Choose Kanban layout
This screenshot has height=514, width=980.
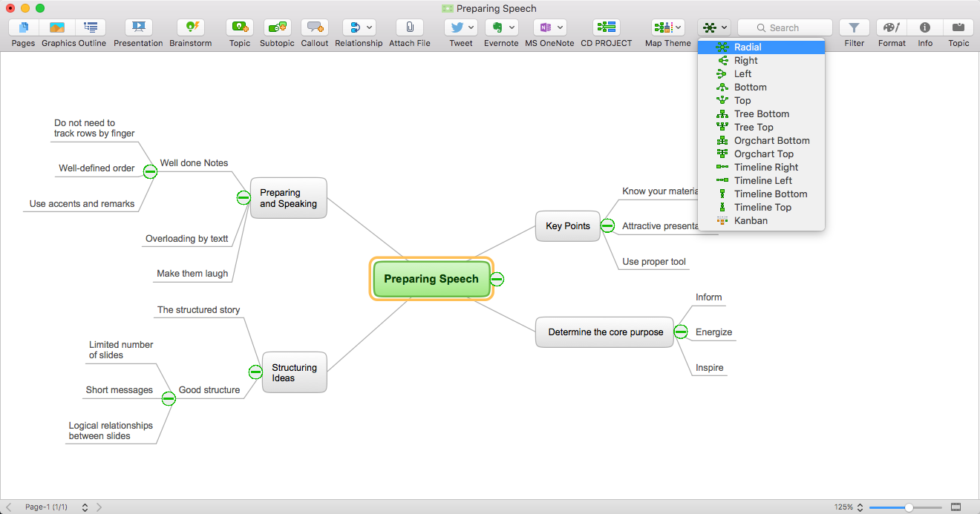click(761, 220)
